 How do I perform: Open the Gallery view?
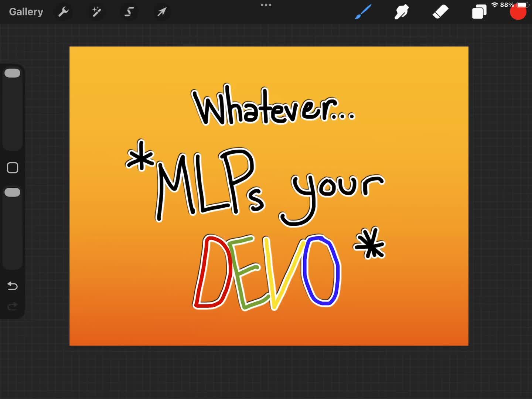pos(26,12)
